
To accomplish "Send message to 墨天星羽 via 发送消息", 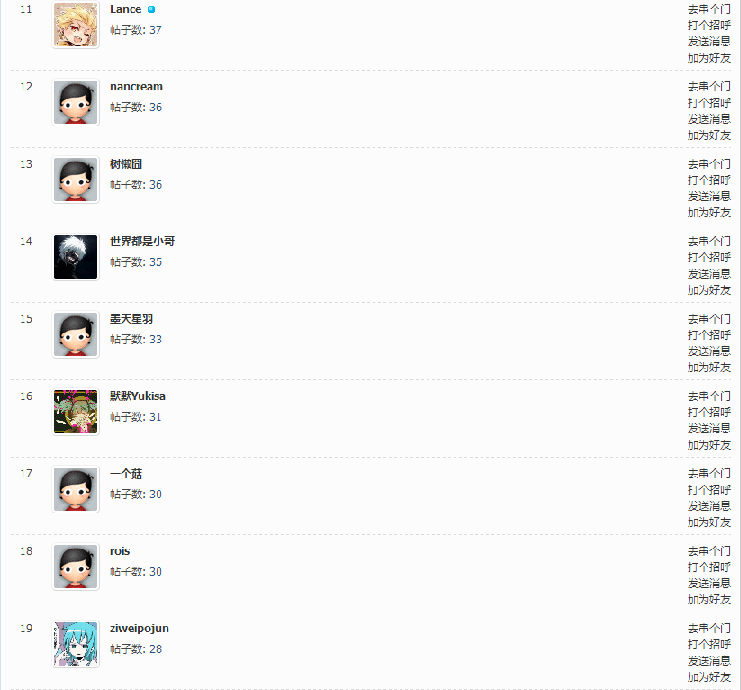I will (709, 351).
